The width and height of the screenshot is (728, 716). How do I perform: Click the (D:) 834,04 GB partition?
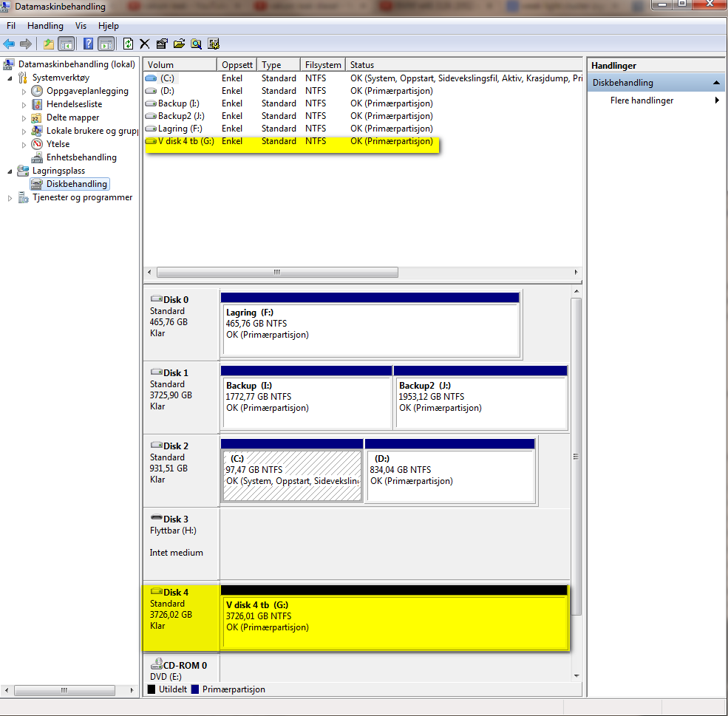point(450,470)
